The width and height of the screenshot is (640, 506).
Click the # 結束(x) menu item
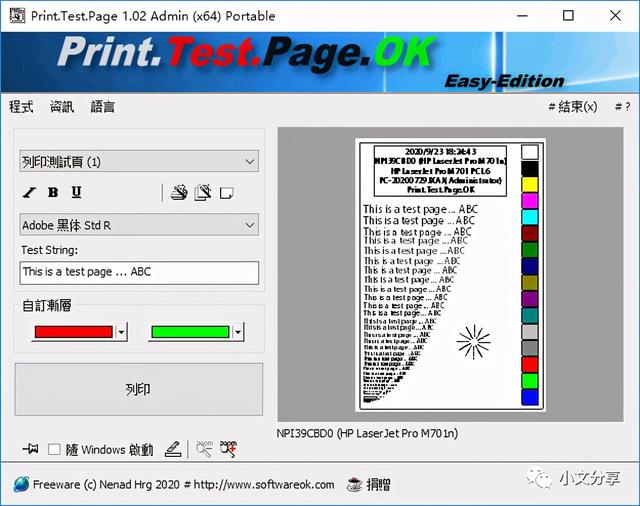573,107
